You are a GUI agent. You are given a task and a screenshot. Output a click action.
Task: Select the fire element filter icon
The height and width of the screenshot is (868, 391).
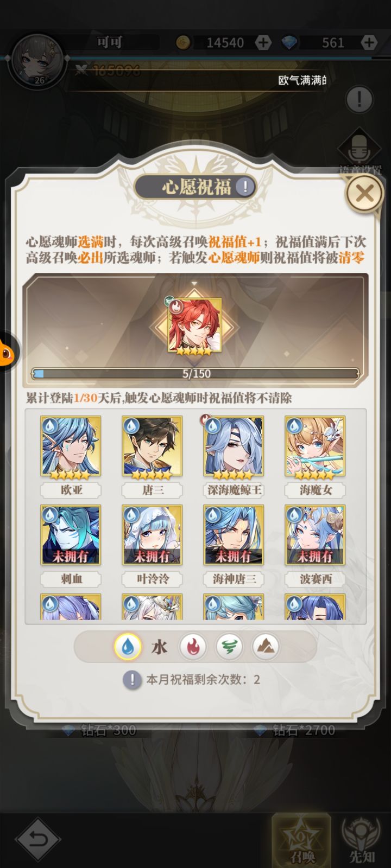click(x=193, y=646)
